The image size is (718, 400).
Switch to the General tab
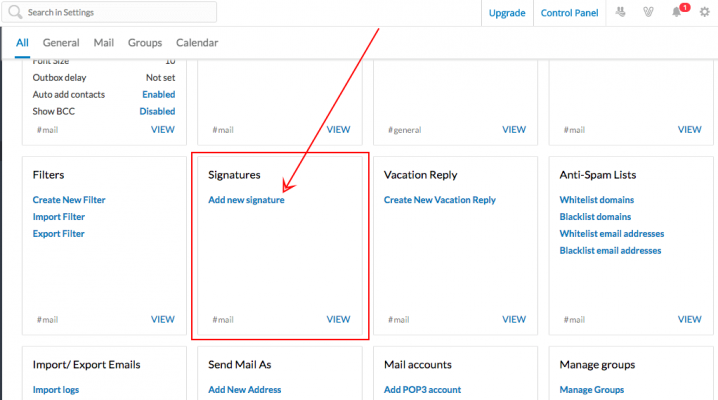[x=61, y=43]
